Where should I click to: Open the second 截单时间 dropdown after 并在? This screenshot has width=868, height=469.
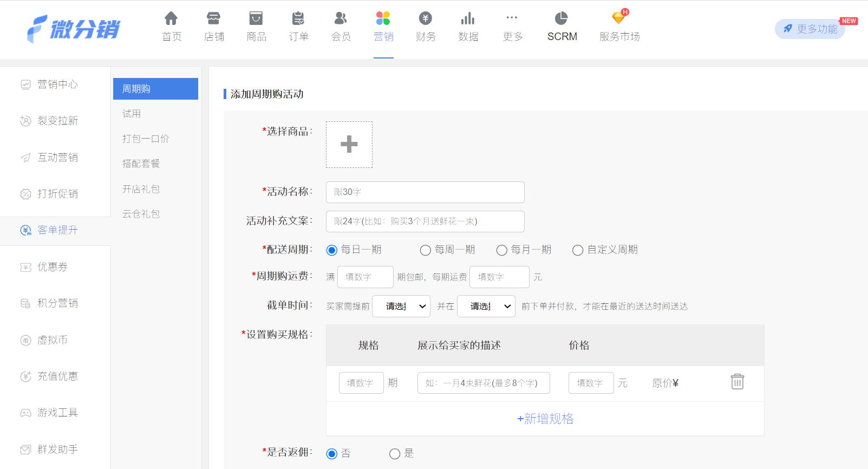click(486, 307)
